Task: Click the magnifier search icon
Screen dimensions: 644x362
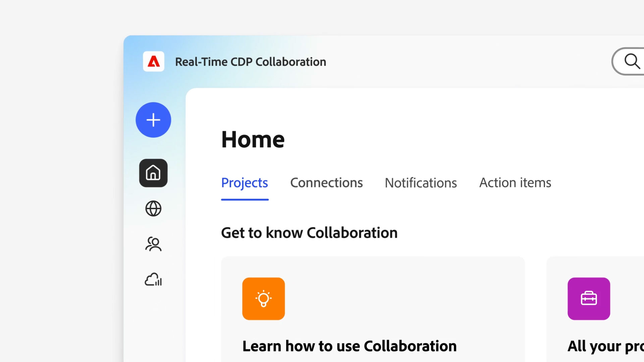Action: click(632, 61)
